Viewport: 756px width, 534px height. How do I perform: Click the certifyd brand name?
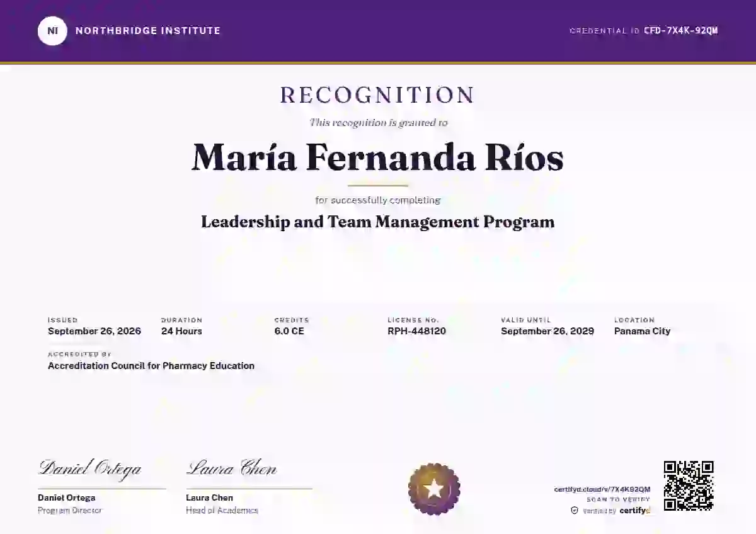click(x=635, y=511)
